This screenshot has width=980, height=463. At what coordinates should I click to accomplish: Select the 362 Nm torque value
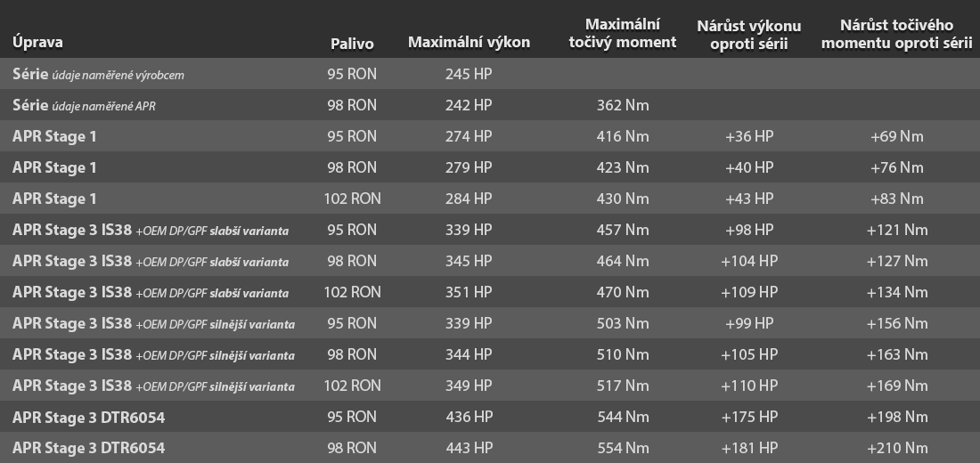(623, 106)
